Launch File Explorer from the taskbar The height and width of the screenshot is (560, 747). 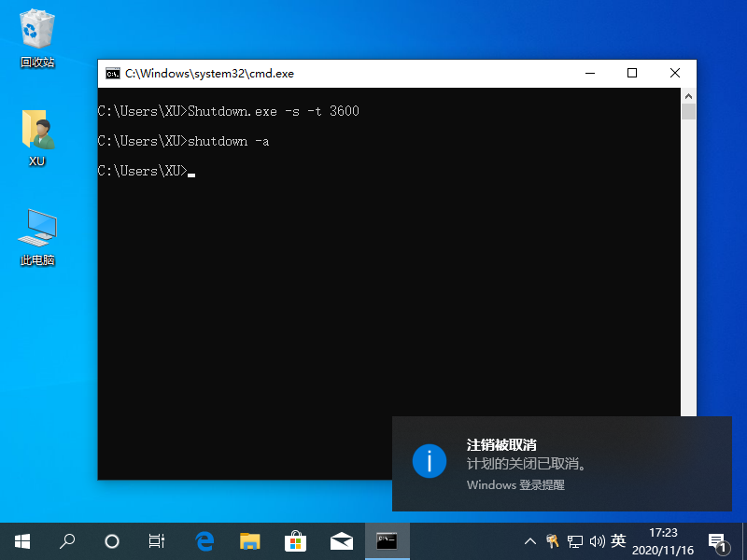252,541
